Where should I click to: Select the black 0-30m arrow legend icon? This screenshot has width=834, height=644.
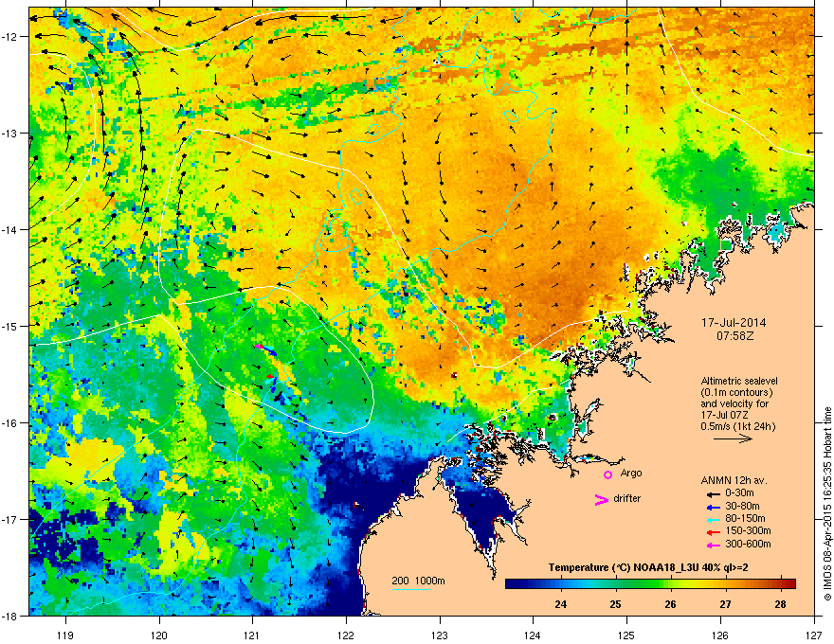[714, 493]
